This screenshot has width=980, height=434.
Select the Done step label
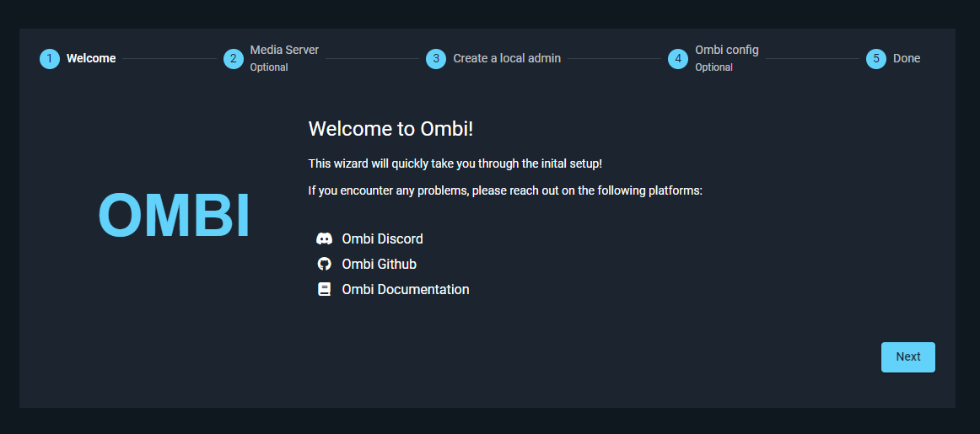click(907, 59)
